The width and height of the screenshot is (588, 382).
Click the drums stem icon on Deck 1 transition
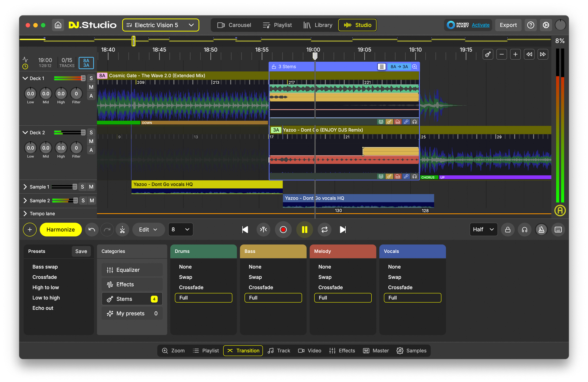pyautogui.click(x=381, y=121)
